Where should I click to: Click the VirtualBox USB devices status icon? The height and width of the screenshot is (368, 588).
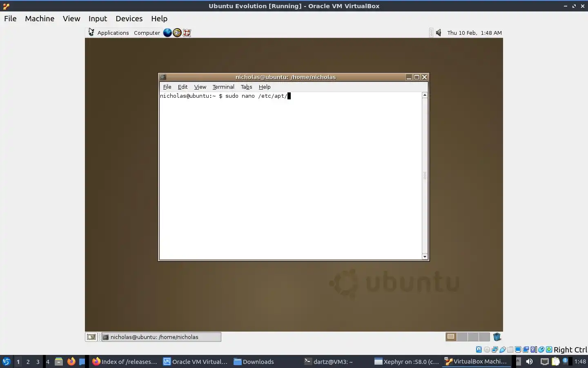503,350
